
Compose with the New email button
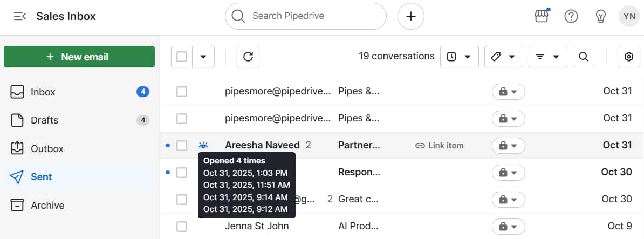click(x=79, y=57)
